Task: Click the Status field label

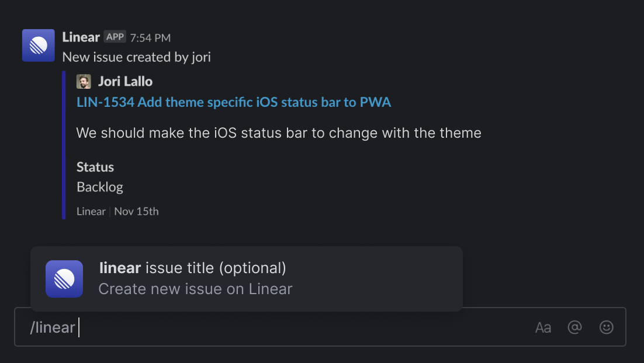Action: pos(95,167)
